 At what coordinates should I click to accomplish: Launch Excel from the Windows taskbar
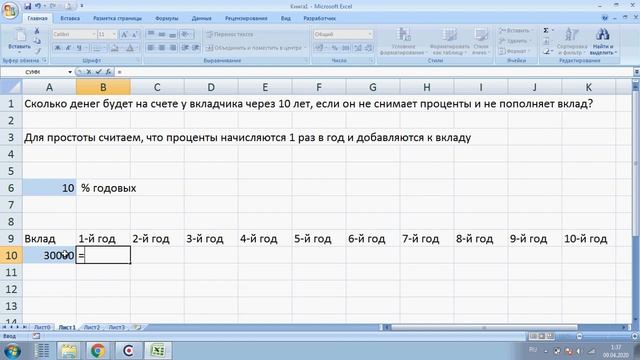click(x=158, y=350)
